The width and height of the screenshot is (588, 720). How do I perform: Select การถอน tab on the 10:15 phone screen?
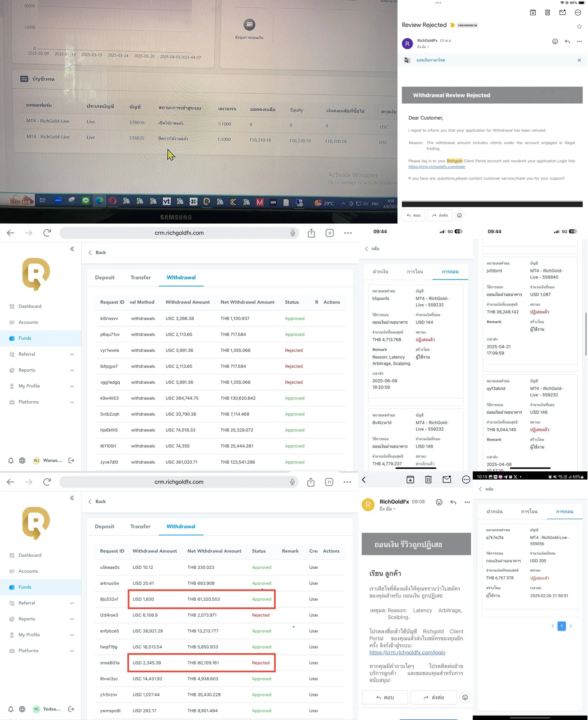[x=565, y=511]
